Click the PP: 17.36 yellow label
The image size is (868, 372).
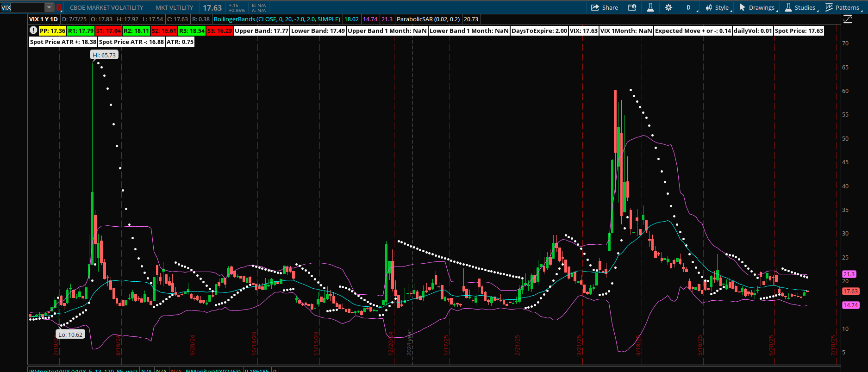pyautogui.click(x=52, y=31)
